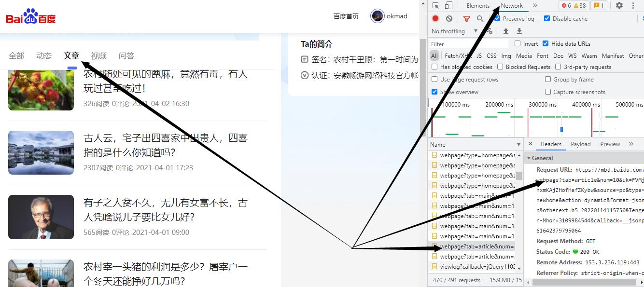This screenshot has width=644, height=287.
Task: Filter requests by Manifest type
Action: [x=613, y=55]
